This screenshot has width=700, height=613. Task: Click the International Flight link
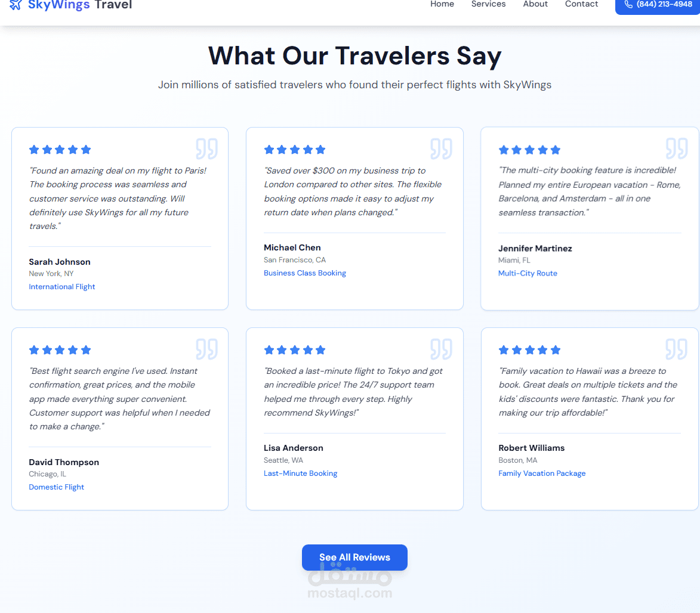(62, 287)
